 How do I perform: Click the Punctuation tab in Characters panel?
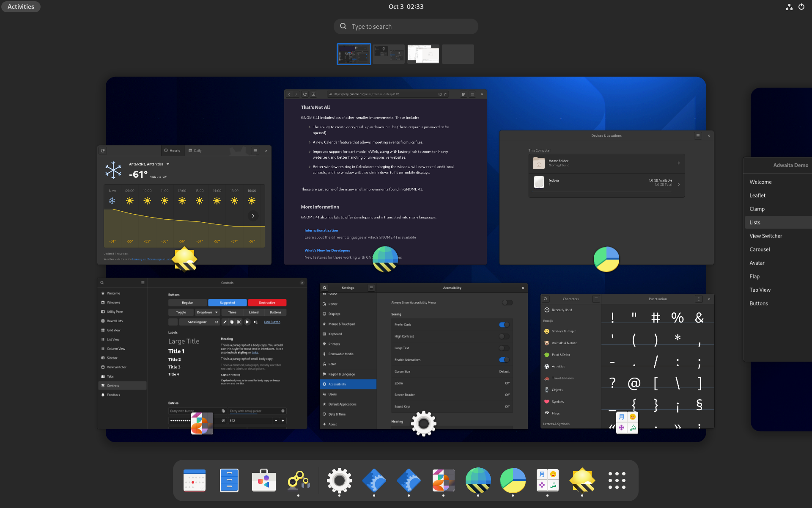coord(658,298)
